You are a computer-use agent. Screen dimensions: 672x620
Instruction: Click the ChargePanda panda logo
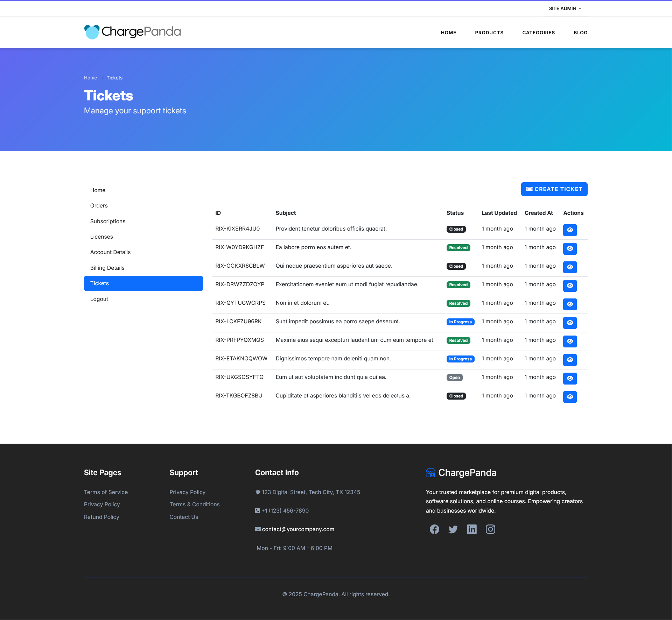[x=92, y=32]
